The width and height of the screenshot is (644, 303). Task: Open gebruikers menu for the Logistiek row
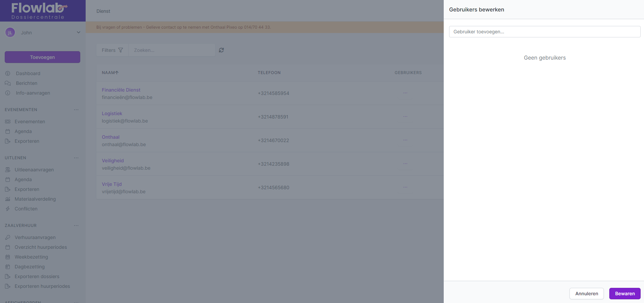pos(405,116)
